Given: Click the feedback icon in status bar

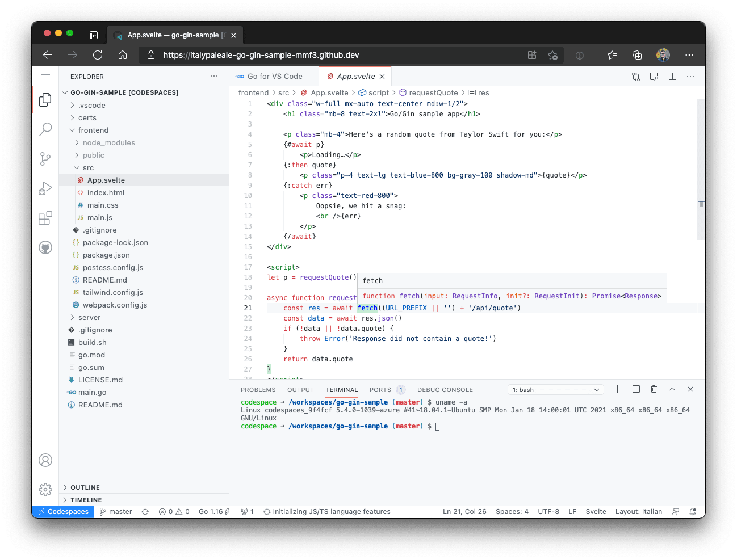Looking at the screenshot, I should (676, 512).
